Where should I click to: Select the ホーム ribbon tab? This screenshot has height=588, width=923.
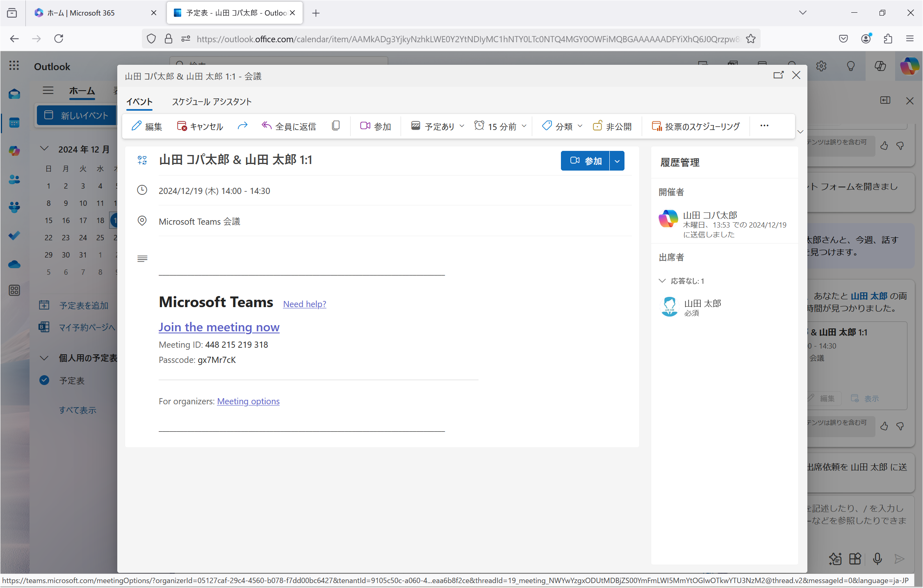[x=82, y=91]
